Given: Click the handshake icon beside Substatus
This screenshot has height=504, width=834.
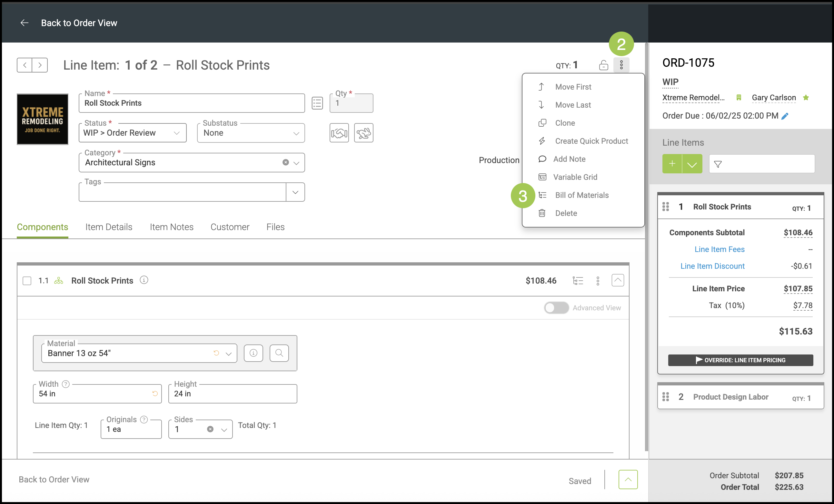Looking at the screenshot, I should pos(339,133).
